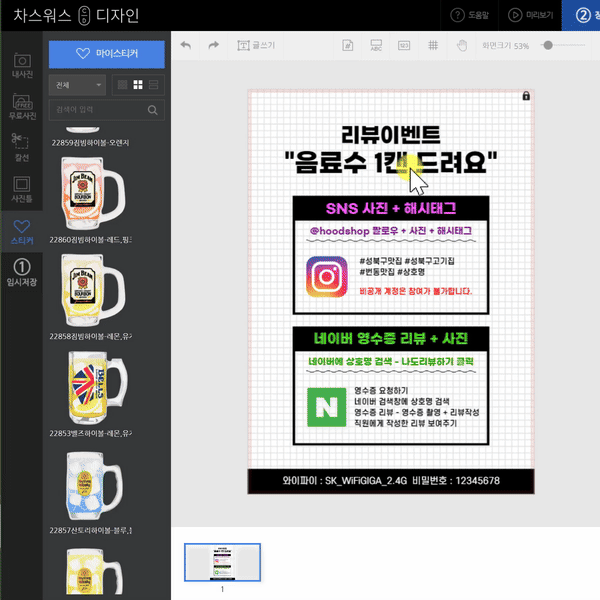
Task: Select the 칼선 cut-line tool
Action: point(22,148)
